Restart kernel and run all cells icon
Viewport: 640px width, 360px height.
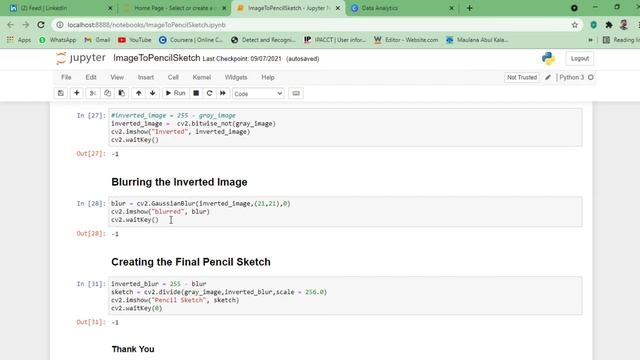[x=223, y=93]
